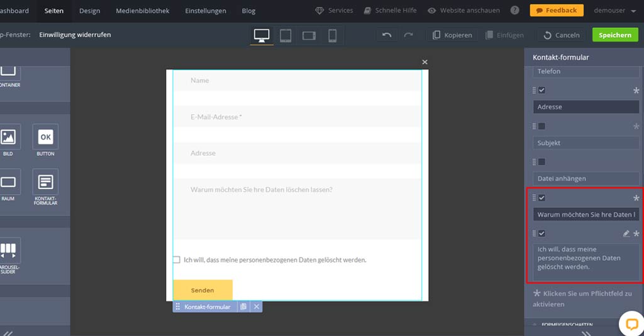Select the smartphone preview icon

[x=332, y=36]
